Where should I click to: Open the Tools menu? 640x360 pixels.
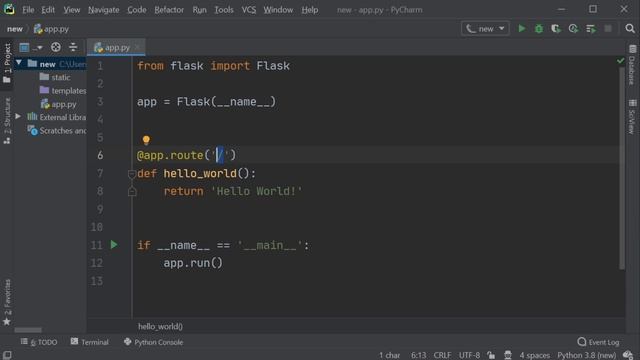click(x=224, y=10)
